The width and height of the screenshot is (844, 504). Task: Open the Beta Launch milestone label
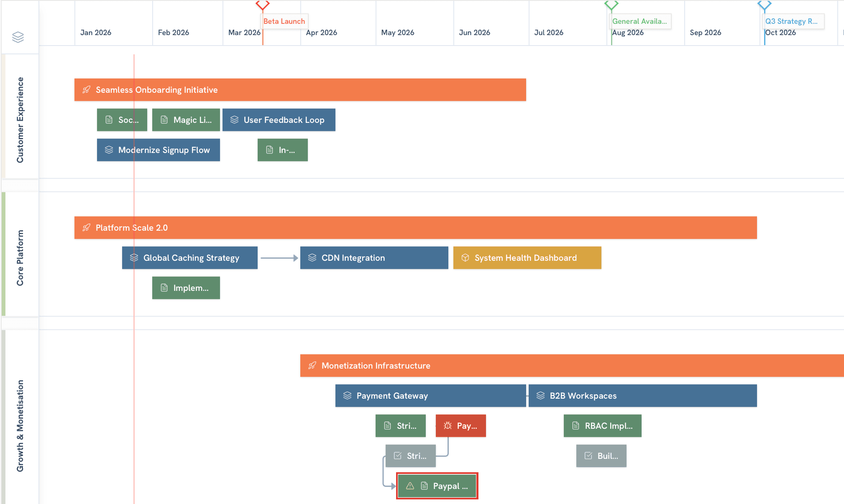coord(284,21)
